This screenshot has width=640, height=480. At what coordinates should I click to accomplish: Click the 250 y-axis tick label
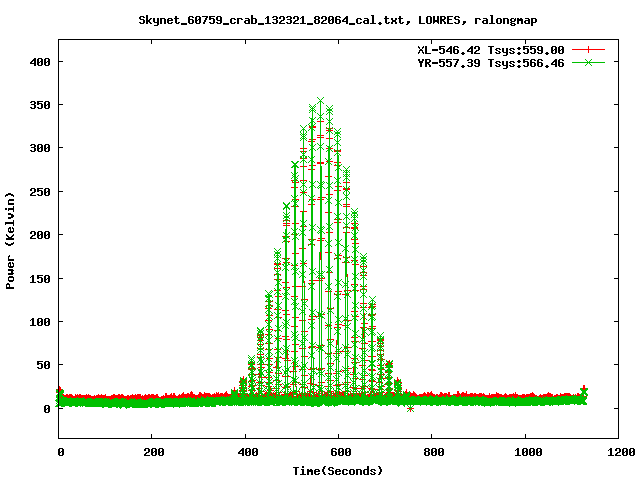click(x=40, y=192)
